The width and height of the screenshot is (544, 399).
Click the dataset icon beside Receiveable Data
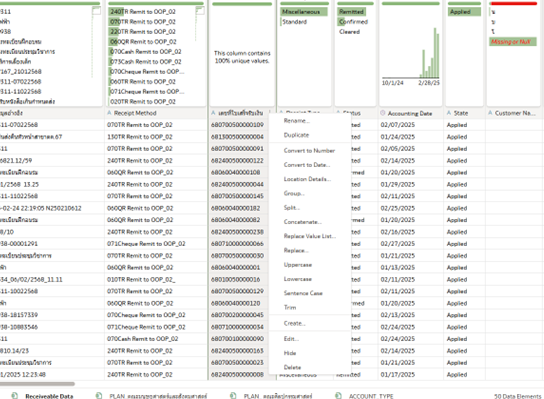[15, 396]
